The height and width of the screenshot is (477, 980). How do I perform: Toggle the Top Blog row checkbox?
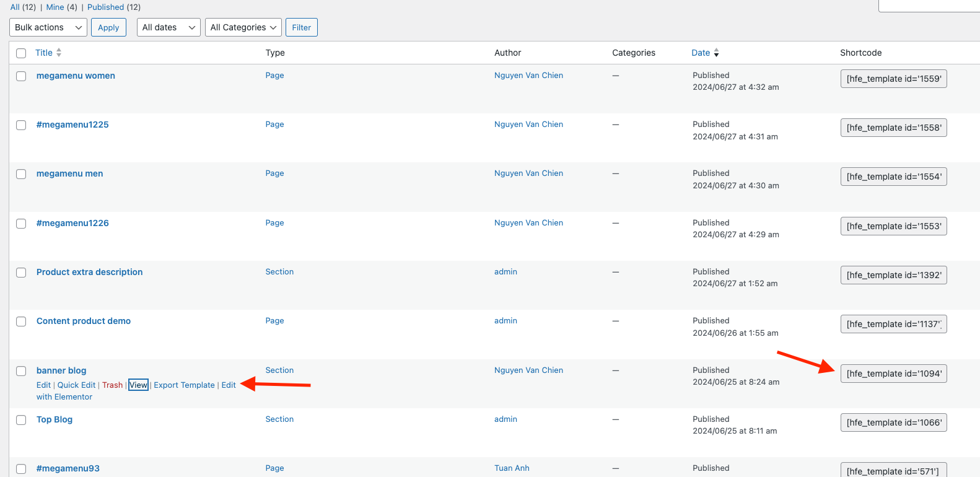[21, 420]
